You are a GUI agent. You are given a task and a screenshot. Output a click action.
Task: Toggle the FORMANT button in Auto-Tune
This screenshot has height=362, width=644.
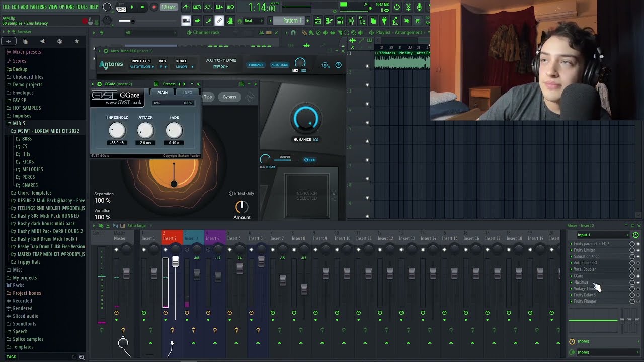[x=256, y=65]
